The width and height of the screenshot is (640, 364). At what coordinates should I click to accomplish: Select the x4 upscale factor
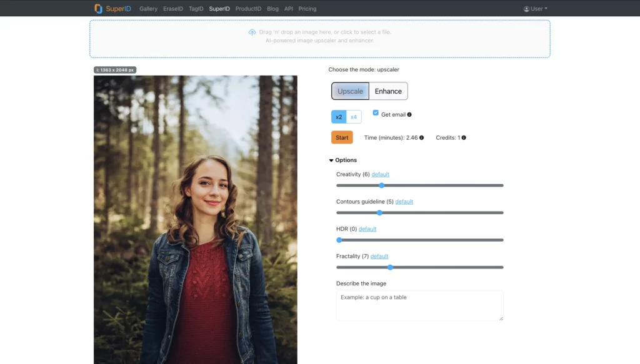tap(354, 116)
